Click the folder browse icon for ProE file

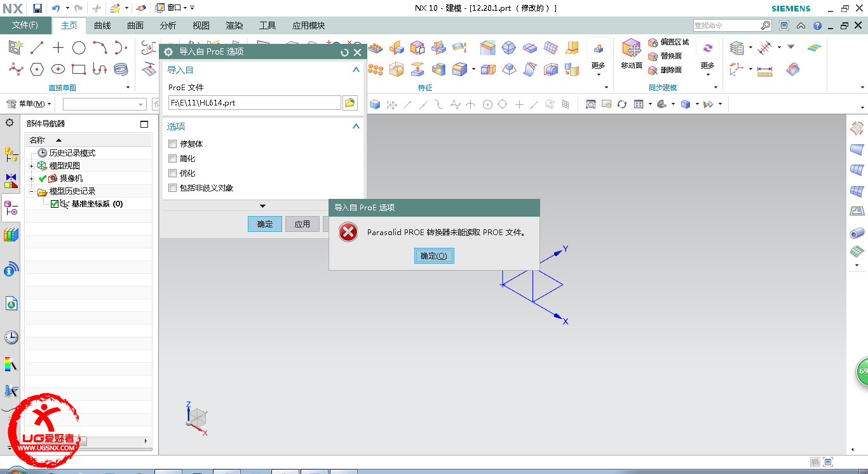click(349, 102)
